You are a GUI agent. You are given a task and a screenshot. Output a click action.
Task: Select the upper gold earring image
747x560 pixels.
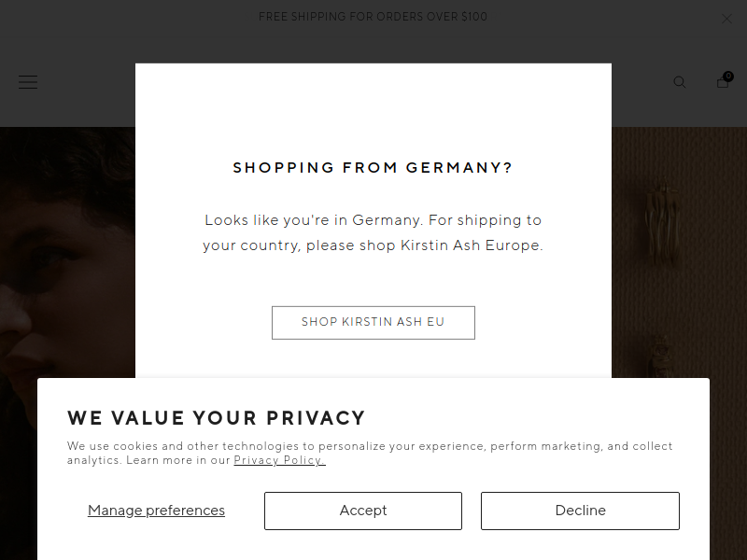[660, 213]
